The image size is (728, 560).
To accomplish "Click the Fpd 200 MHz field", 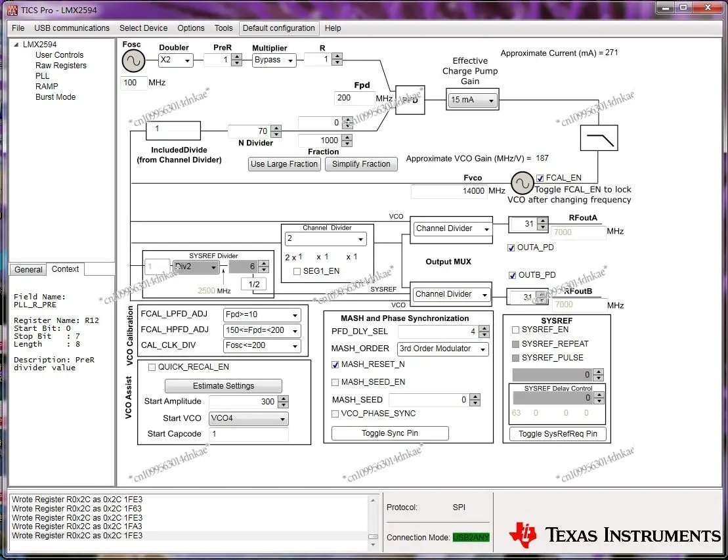I will point(354,98).
